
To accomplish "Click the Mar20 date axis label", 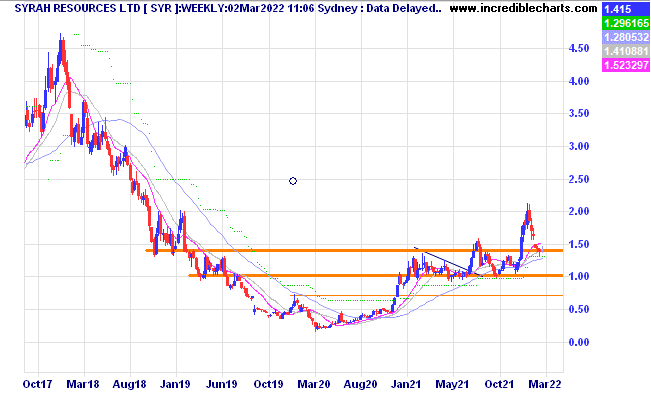I will tap(314, 384).
